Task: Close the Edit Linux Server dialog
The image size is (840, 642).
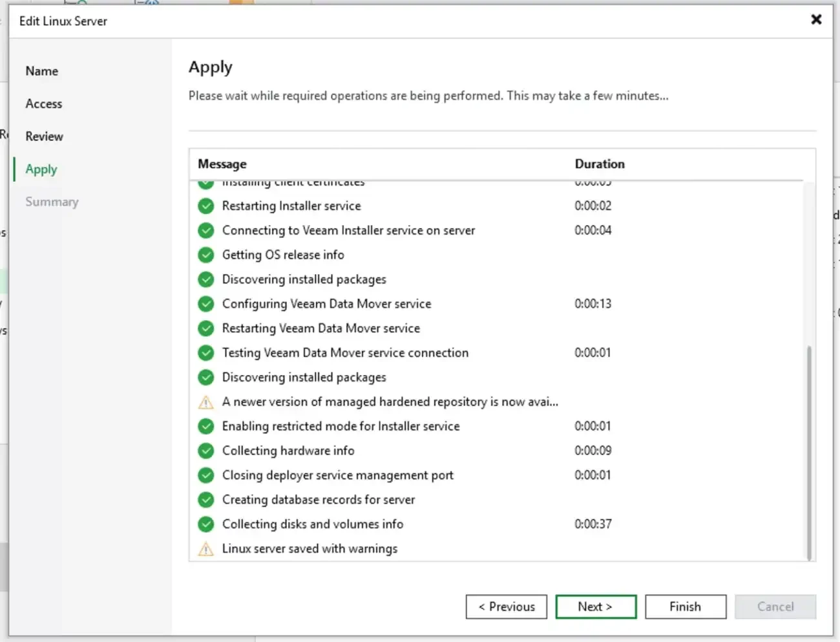Action: pos(816,19)
